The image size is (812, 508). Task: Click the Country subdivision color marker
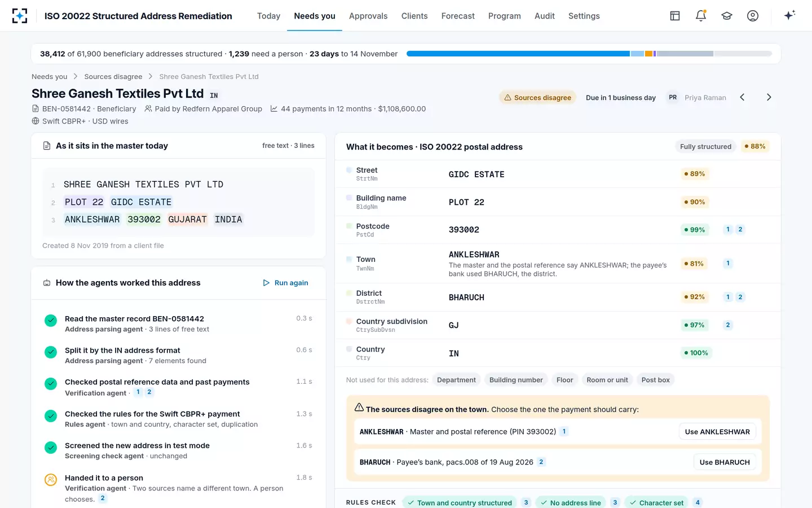pyautogui.click(x=349, y=321)
